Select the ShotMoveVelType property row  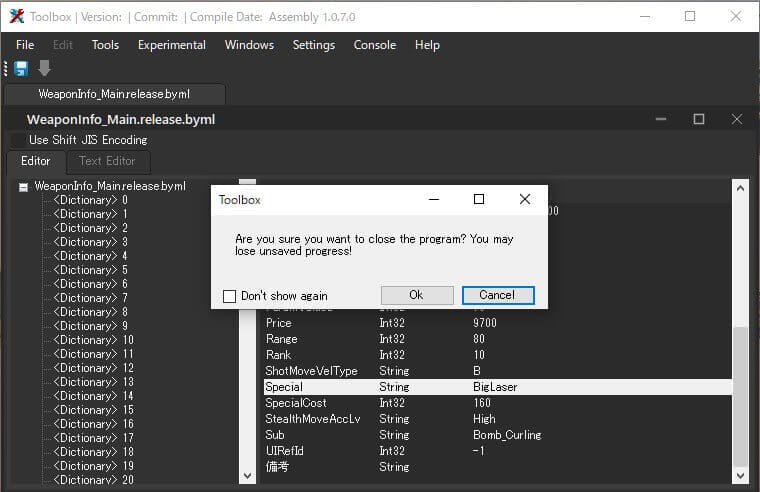pyautogui.click(x=497, y=371)
